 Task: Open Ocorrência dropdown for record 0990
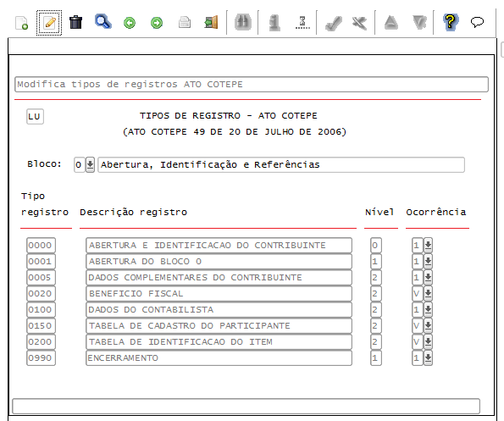click(428, 357)
